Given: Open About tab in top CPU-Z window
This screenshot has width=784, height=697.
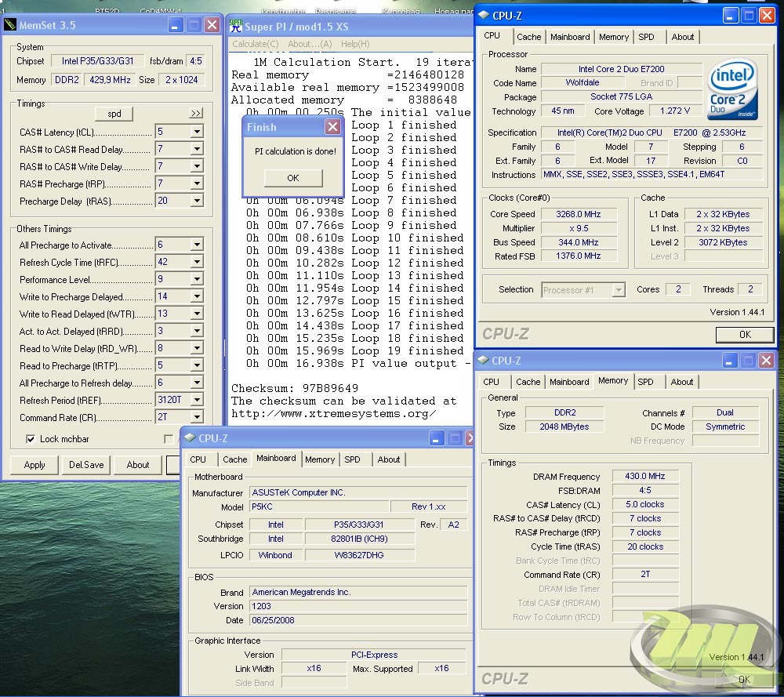Looking at the screenshot, I should pos(683,37).
